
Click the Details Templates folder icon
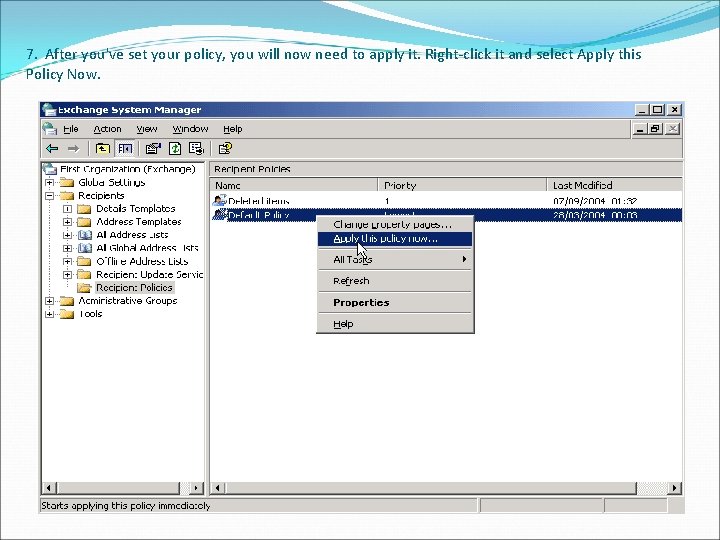pyautogui.click(x=84, y=209)
